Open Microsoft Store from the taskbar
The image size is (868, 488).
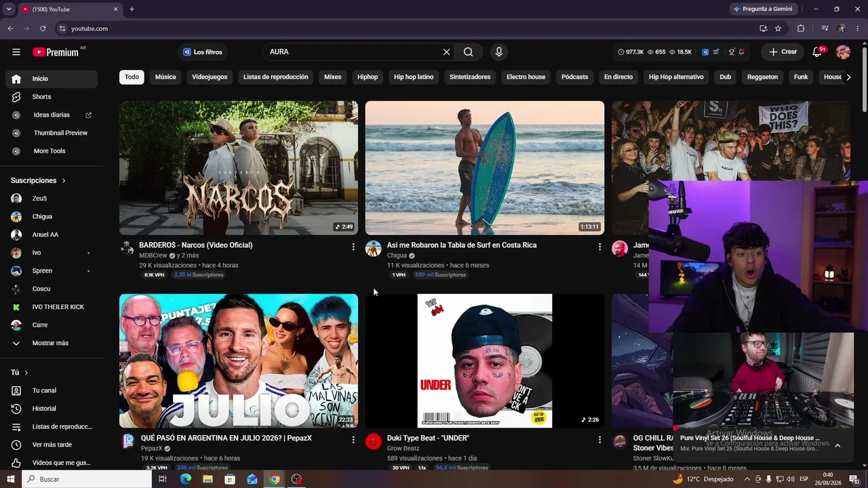coord(230,479)
